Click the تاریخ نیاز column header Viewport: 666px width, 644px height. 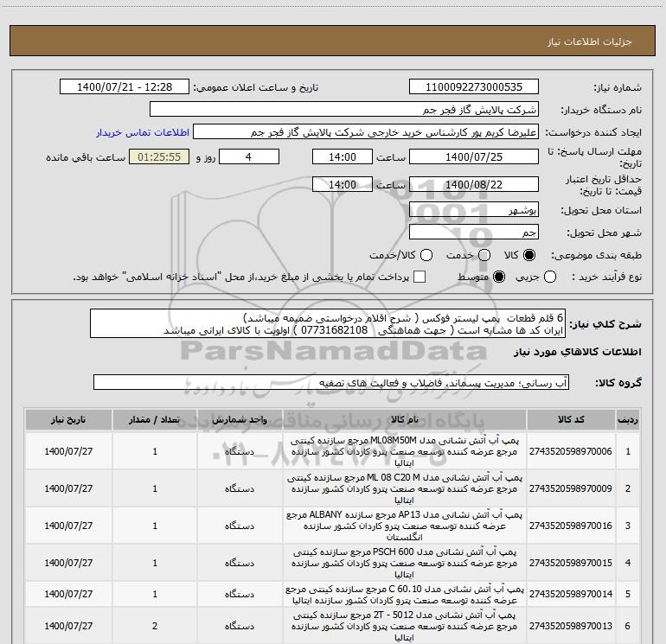pyautogui.click(x=68, y=420)
